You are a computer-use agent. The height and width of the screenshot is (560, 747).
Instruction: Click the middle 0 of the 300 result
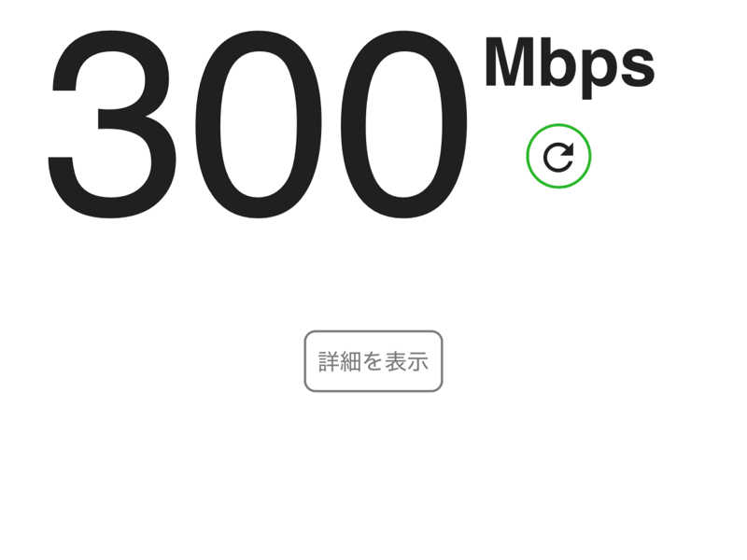point(259,124)
